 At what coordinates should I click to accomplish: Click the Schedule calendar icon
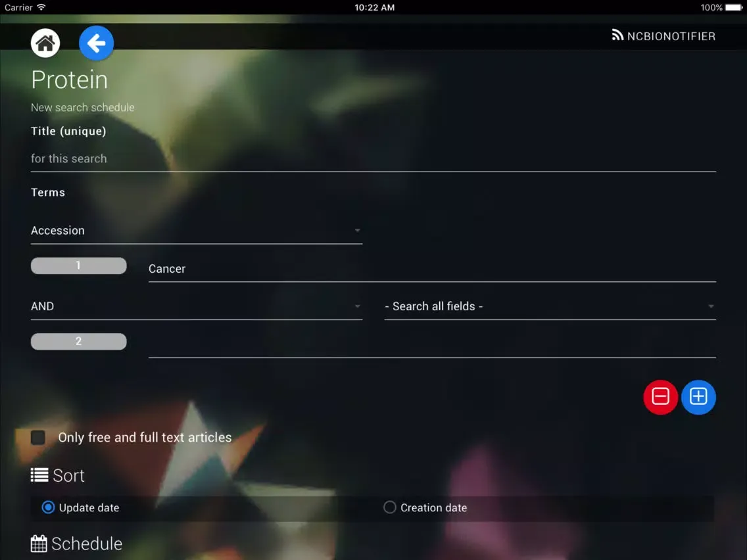39,544
